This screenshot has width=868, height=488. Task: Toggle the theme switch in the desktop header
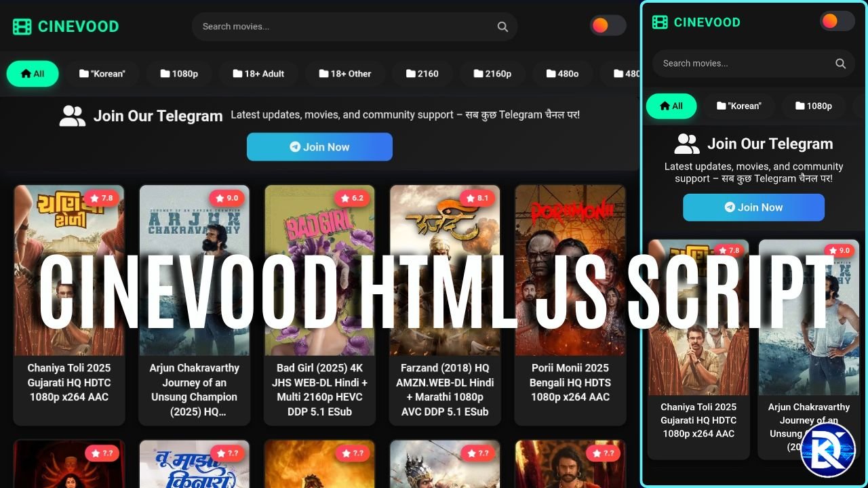(607, 24)
